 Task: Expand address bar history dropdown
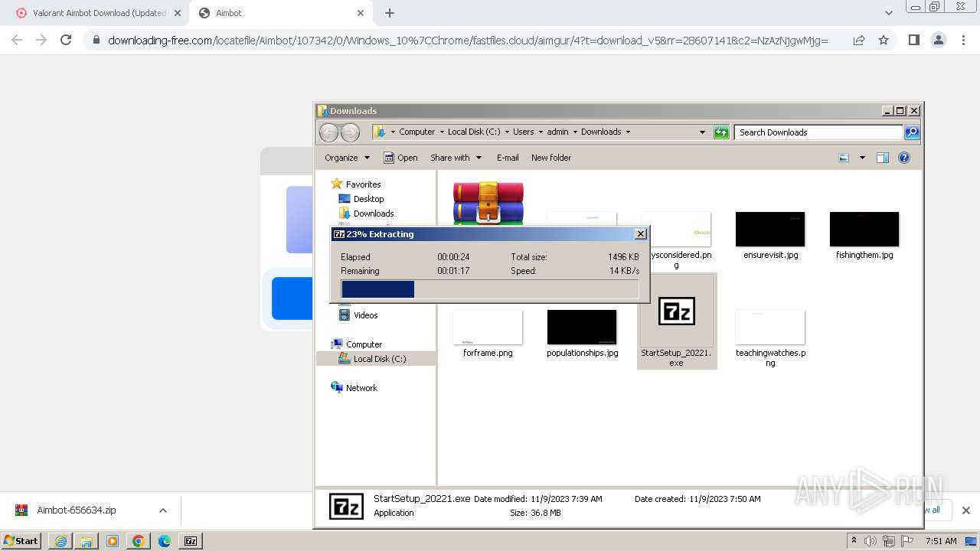tap(702, 132)
